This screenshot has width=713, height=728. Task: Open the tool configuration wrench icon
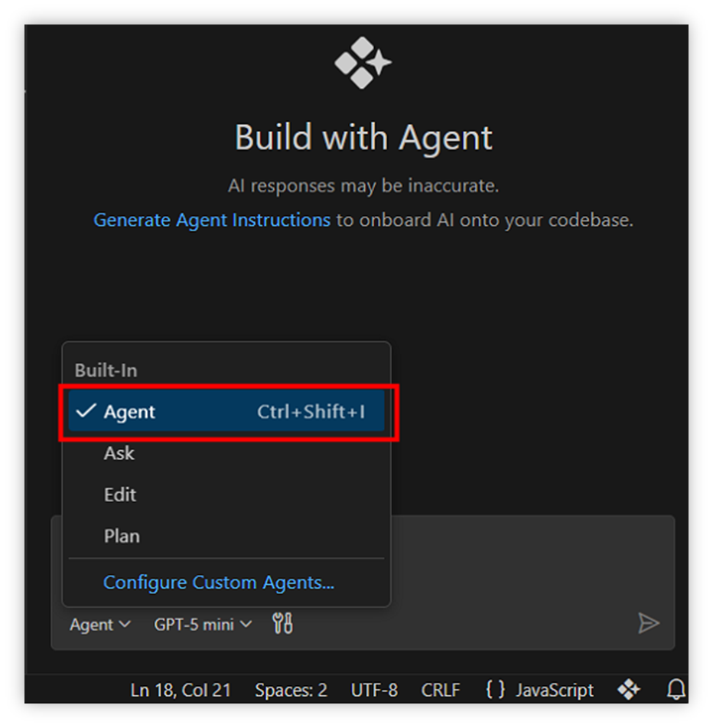click(282, 624)
